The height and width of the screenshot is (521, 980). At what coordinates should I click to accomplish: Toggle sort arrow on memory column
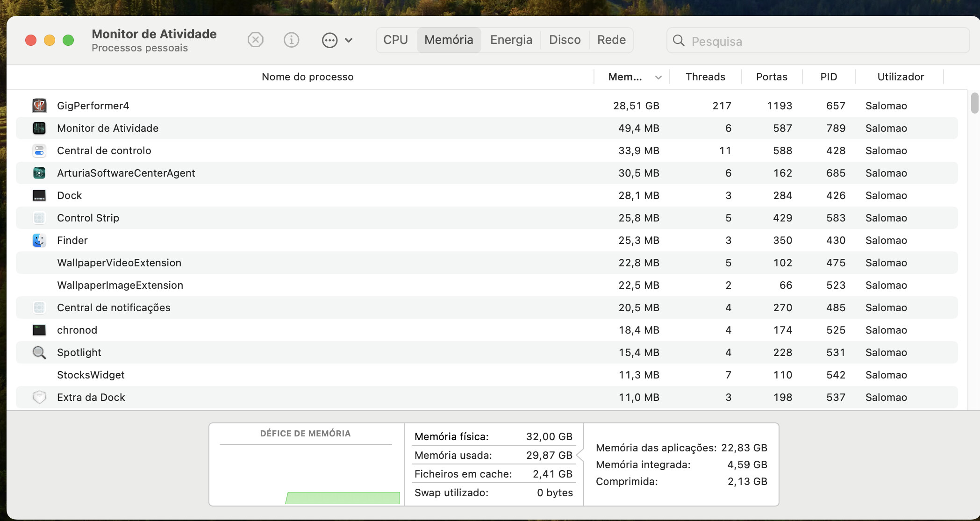pyautogui.click(x=658, y=77)
